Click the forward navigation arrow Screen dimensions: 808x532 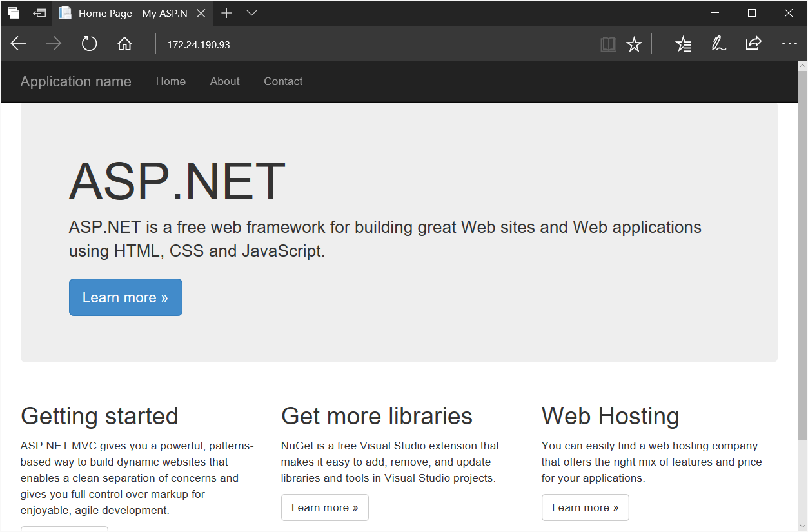pos(54,44)
